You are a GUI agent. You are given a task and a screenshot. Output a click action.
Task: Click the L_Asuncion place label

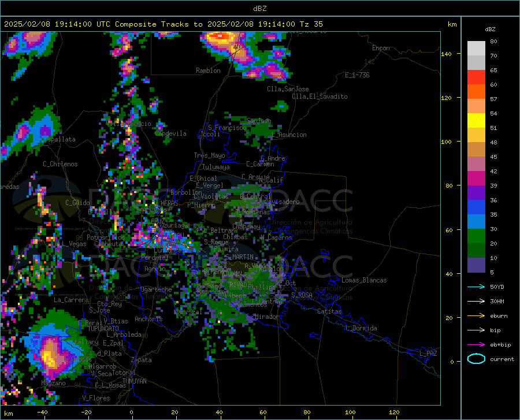(289, 135)
